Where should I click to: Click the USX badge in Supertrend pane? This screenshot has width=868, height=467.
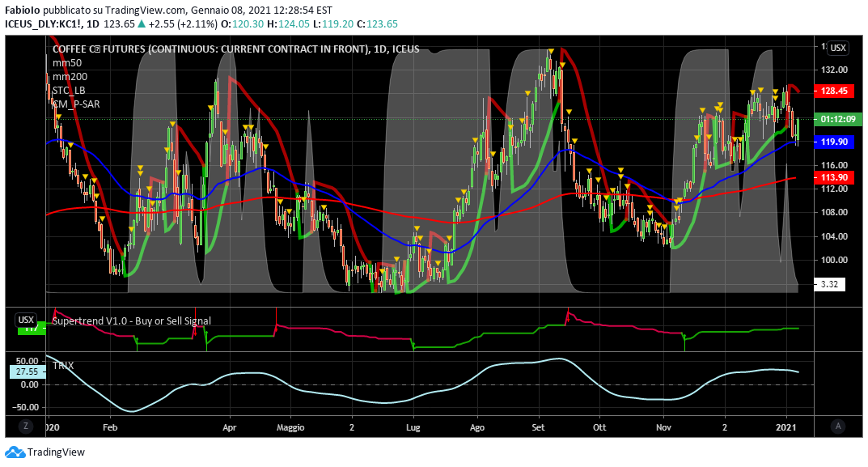coord(27,320)
